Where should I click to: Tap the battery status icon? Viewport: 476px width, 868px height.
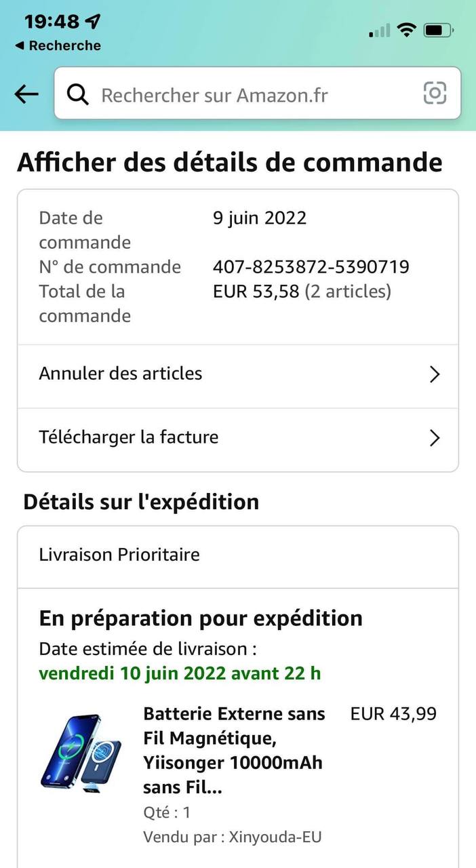(x=438, y=30)
